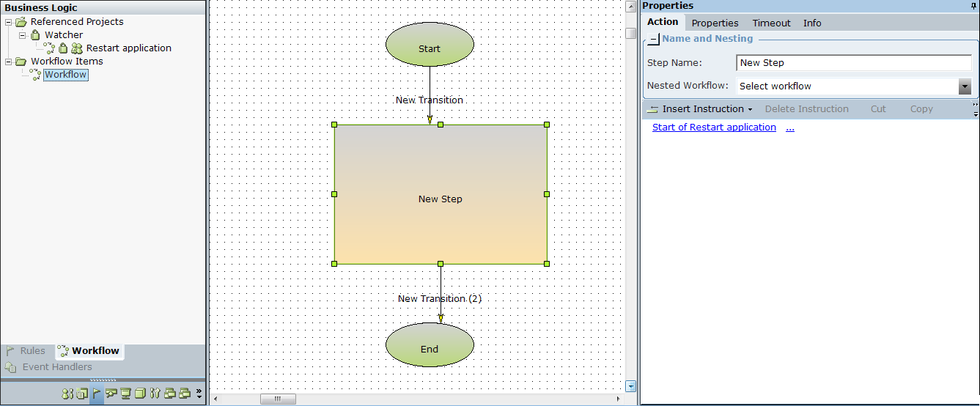Viewport: 980px width, 406px height.
Task: Select Restart application in the tree
Action: 128,48
